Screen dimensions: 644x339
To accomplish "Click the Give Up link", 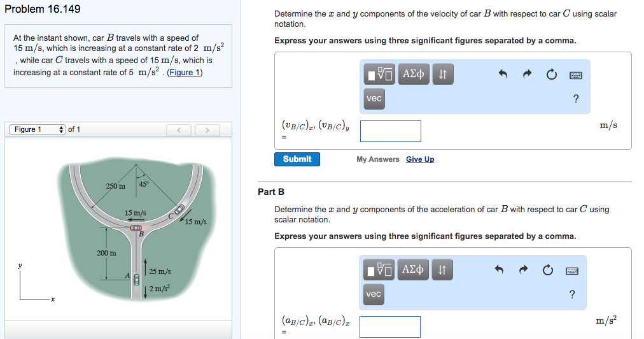I will click(x=420, y=159).
